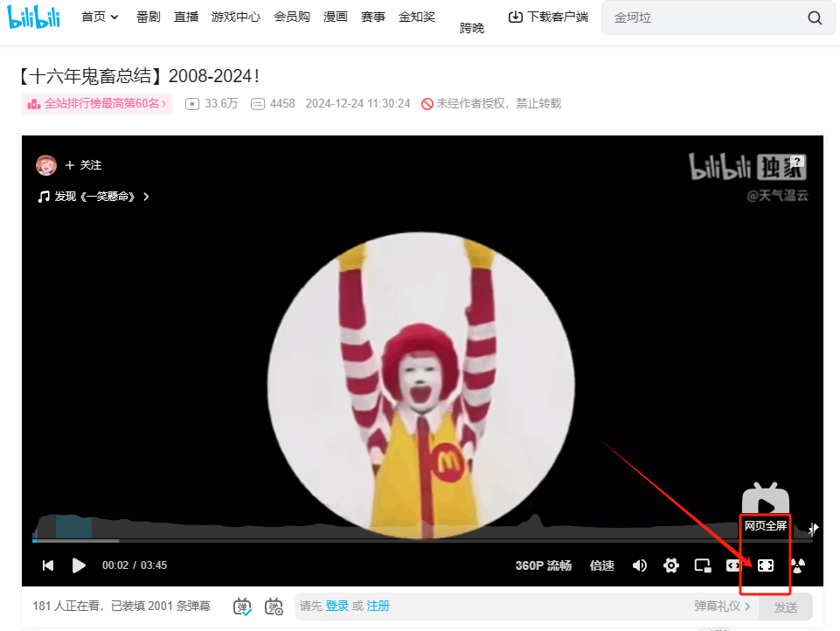Open 漫画 navigation item
This screenshot has height=631, width=840.
click(x=336, y=17)
